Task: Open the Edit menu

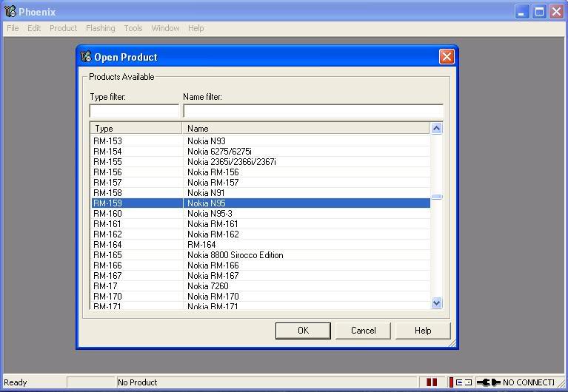Action: [x=34, y=28]
